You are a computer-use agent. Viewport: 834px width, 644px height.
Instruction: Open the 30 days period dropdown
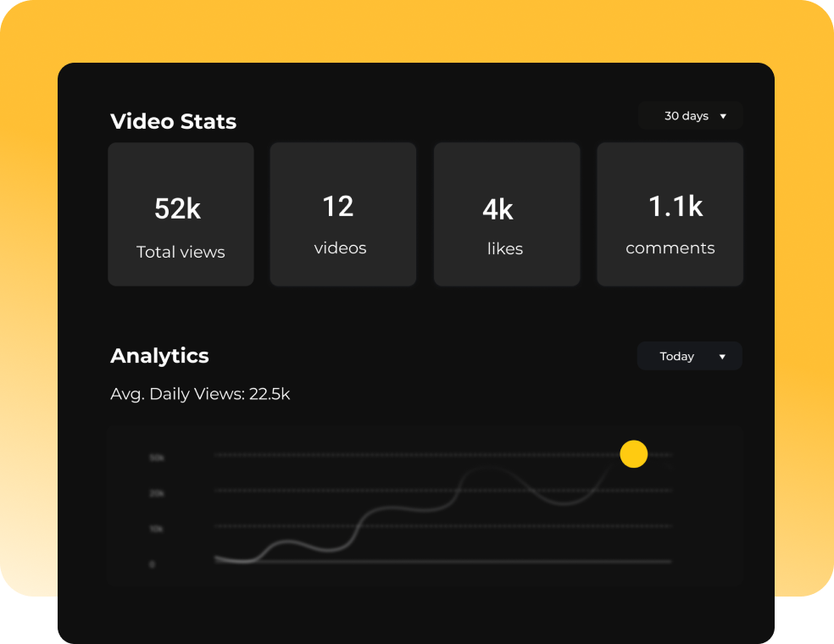pos(690,116)
